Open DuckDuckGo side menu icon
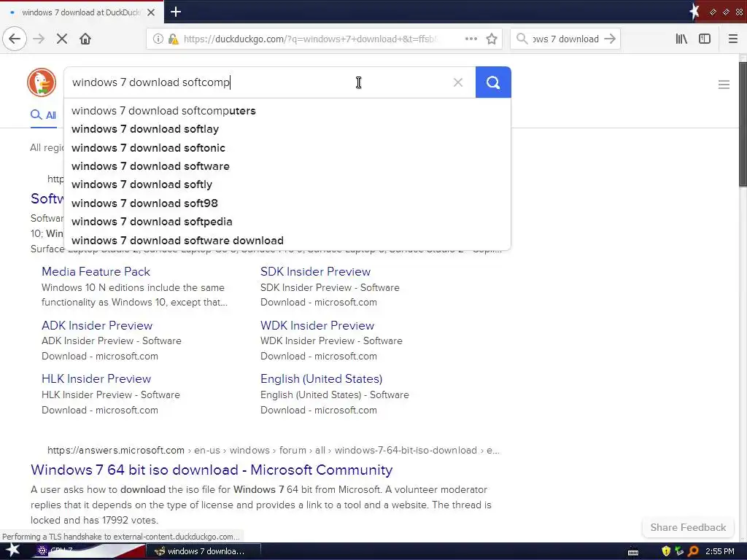Image resolution: width=747 pixels, height=560 pixels. (724, 85)
